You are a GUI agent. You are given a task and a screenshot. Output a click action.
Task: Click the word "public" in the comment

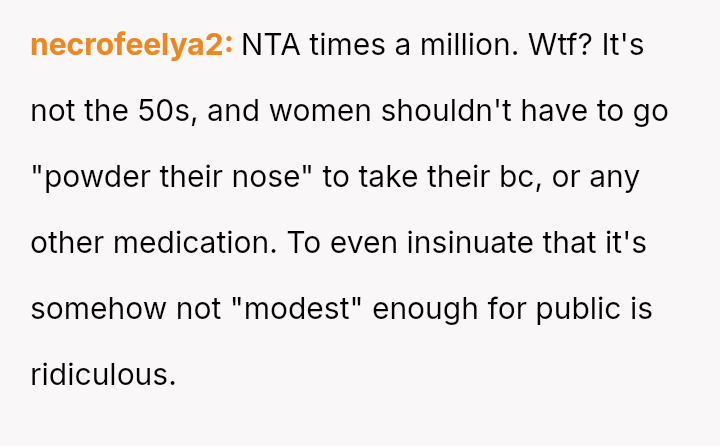tap(579, 309)
